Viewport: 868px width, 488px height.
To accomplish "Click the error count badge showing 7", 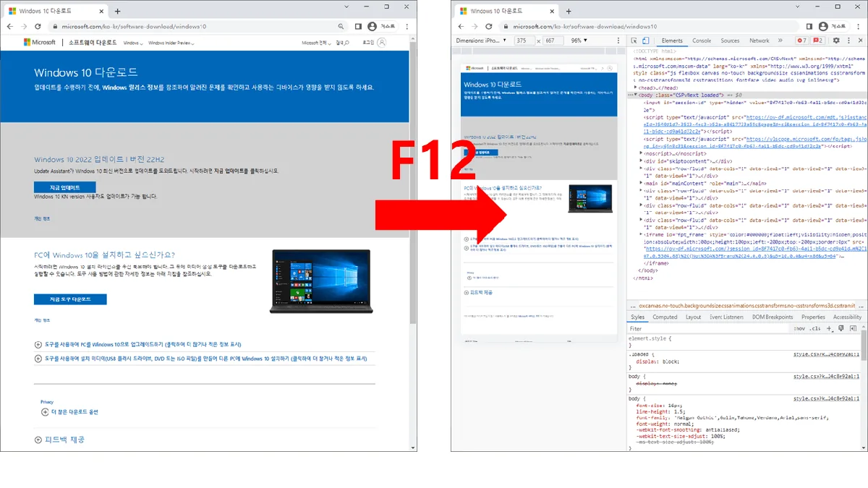I will pos(801,40).
